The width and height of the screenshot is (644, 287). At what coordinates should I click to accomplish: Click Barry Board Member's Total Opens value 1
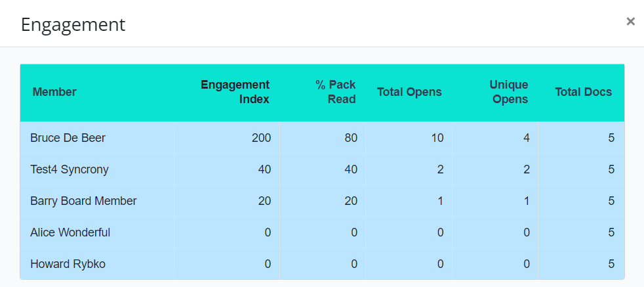click(x=440, y=201)
